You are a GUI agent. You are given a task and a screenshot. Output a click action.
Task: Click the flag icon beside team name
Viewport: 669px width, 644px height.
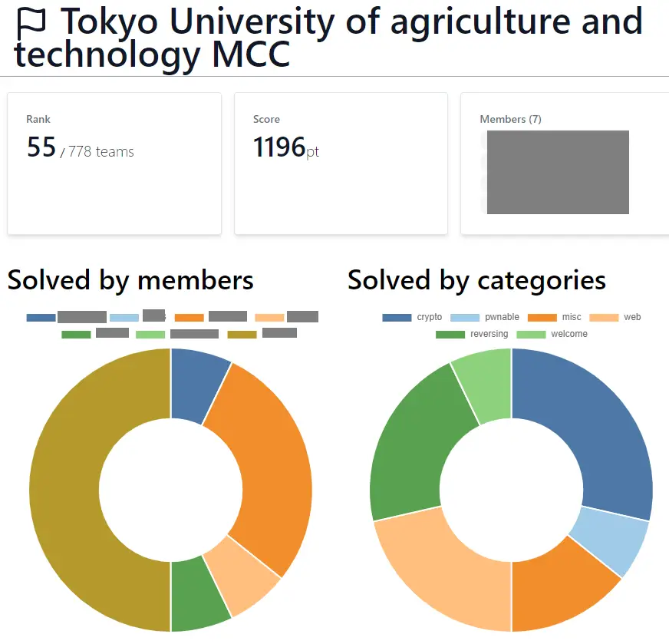click(x=31, y=24)
